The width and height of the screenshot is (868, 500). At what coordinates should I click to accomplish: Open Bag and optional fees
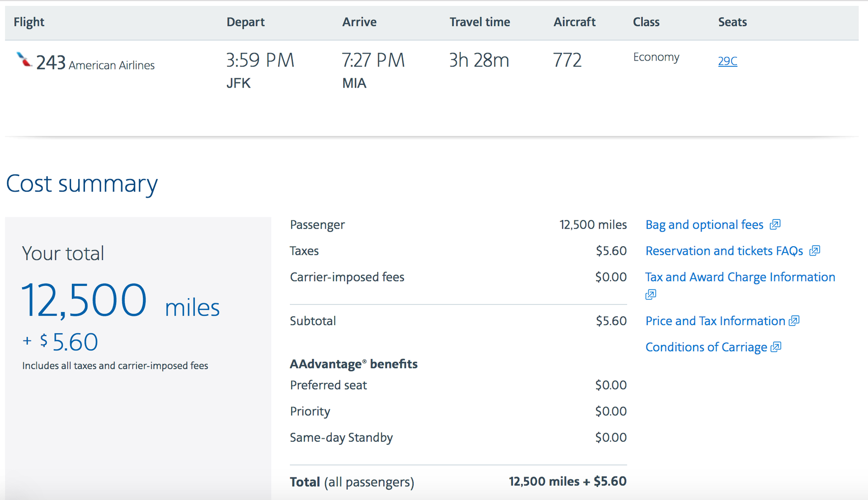[x=704, y=224]
